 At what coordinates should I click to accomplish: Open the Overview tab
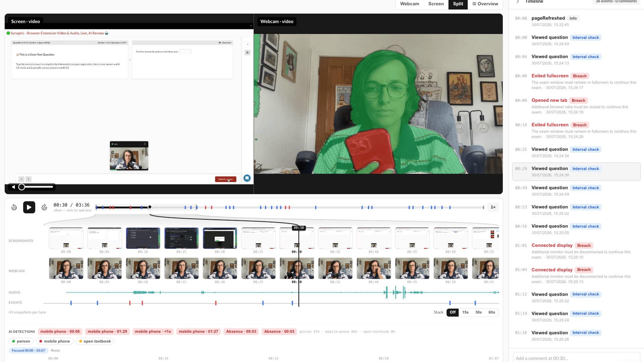[485, 4]
